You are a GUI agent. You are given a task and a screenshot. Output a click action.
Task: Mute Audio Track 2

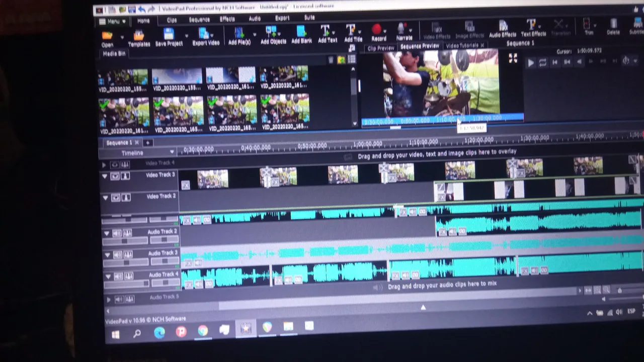coord(117,233)
